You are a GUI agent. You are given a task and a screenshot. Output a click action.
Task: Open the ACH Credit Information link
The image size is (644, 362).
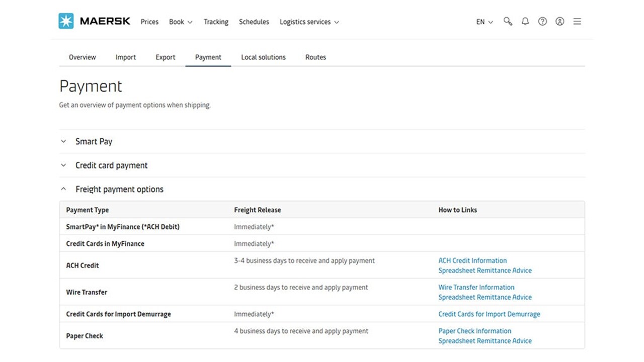click(472, 260)
